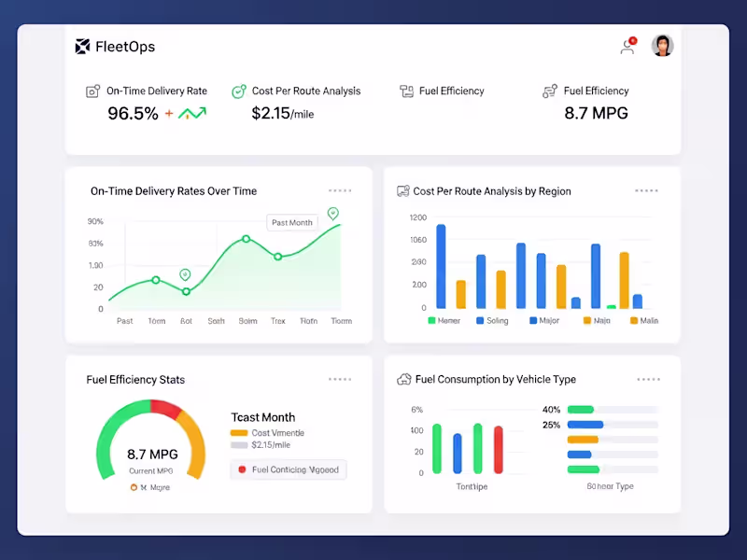The image size is (747, 560).
Task: Toggle the Memer legend swatch
Action: [431, 320]
